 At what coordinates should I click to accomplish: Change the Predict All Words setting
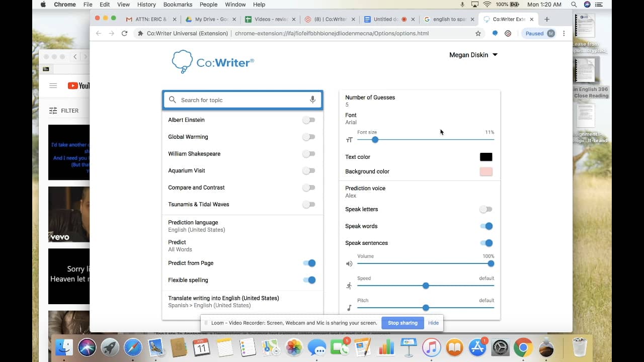pyautogui.click(x=243, y=245)
